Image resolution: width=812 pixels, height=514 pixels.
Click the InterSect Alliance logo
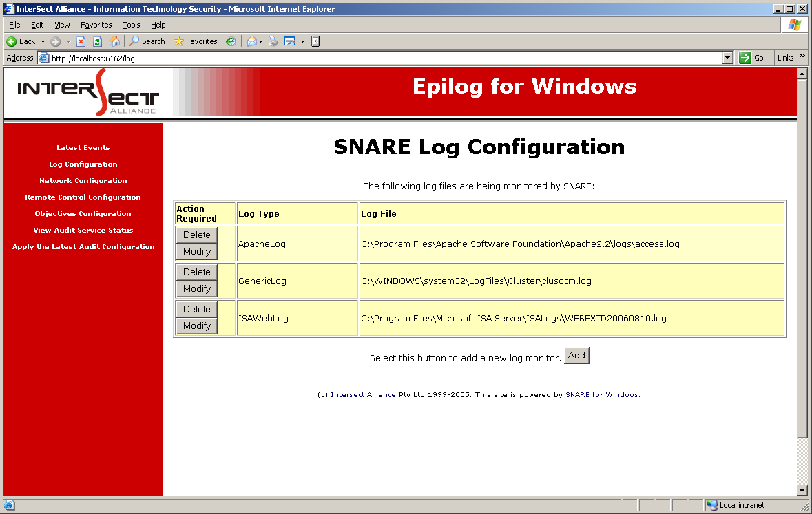89,93
